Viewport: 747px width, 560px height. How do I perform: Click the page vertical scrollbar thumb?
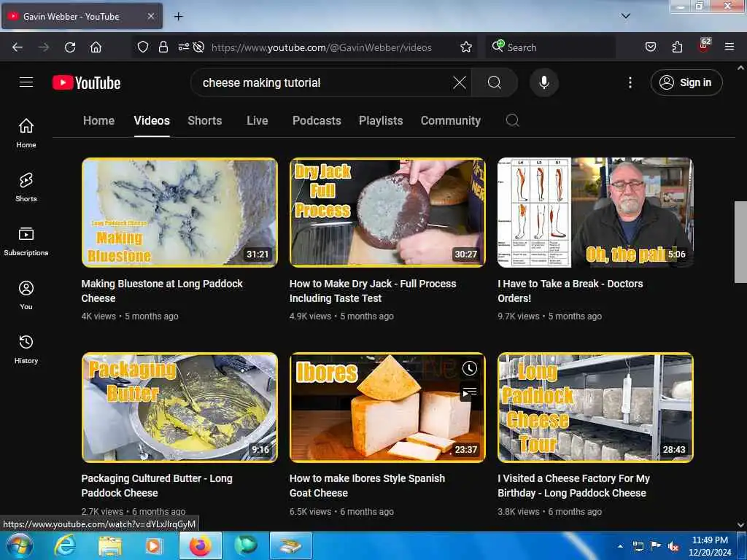(740, 242)
